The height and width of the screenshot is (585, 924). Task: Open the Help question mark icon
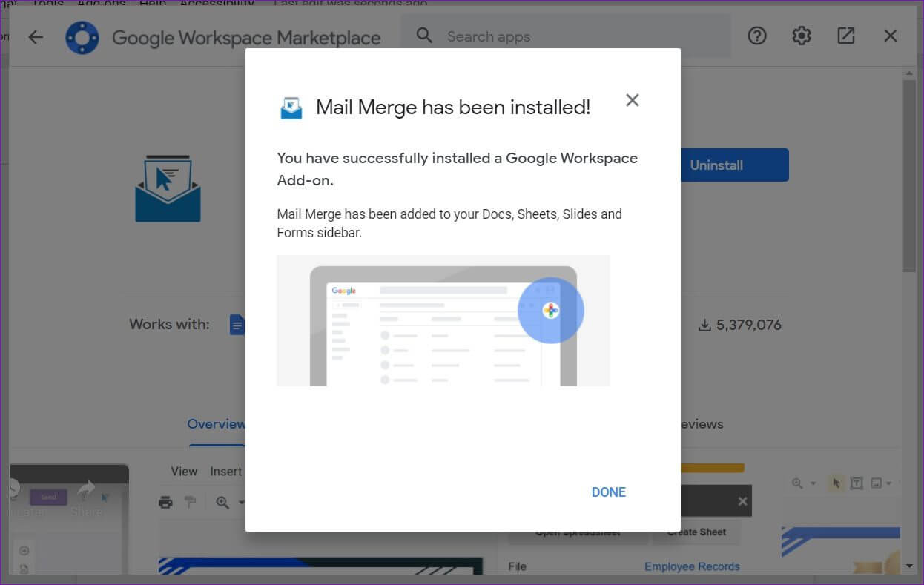coord(756,36)
